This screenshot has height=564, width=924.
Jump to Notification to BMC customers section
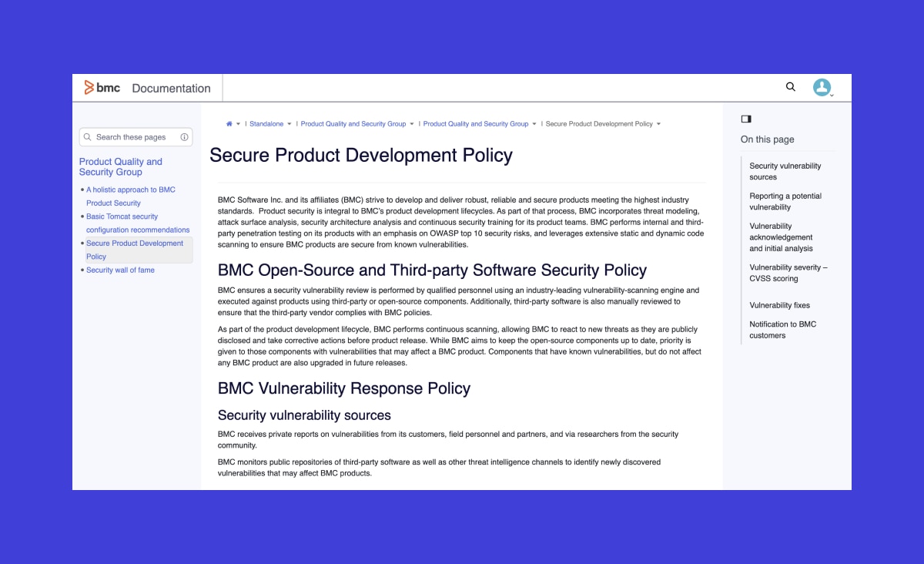click(x=783, y=329)
